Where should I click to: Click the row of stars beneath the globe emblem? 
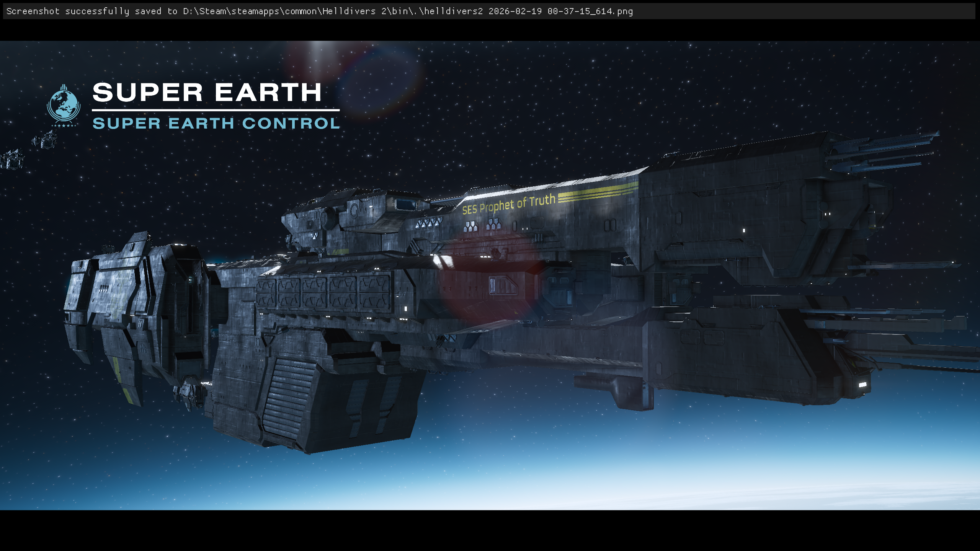point(64,125)
